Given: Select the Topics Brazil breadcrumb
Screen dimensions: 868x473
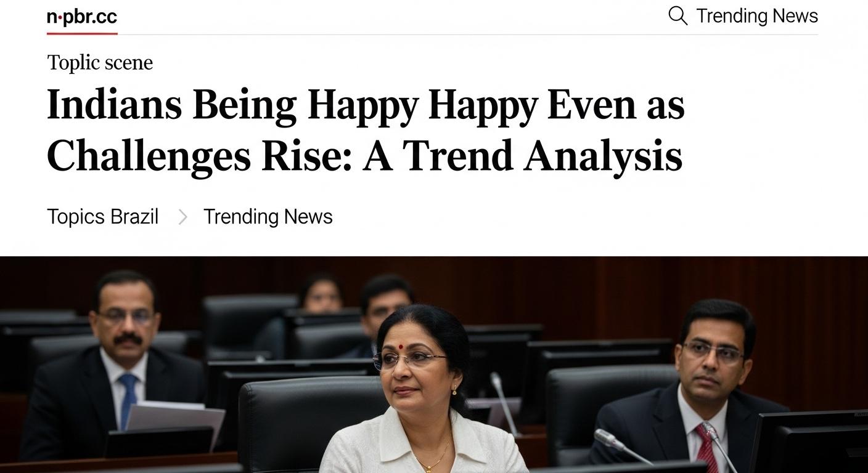Looking at the screenshot, I should (x=102, y=217).
